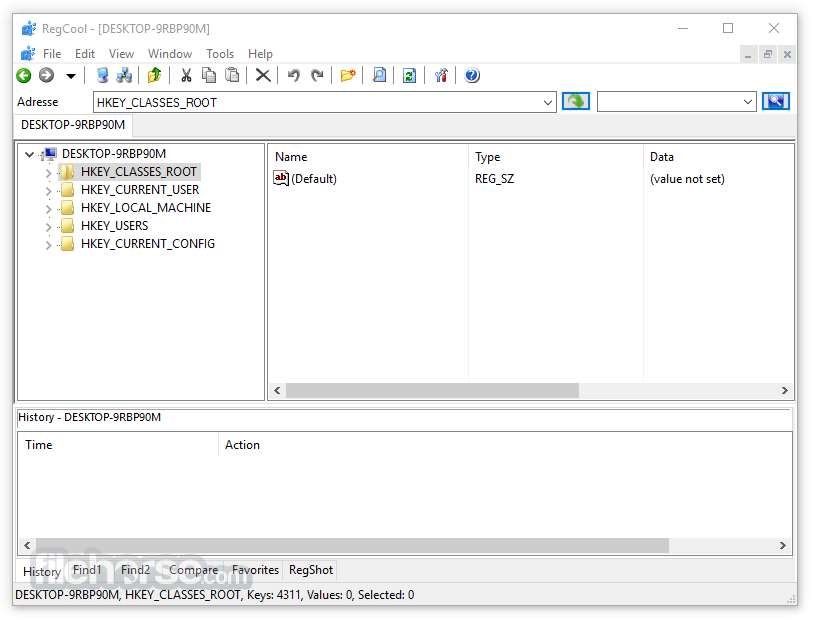
Task: Switch to the Compare tab
Action: (193, 570)
